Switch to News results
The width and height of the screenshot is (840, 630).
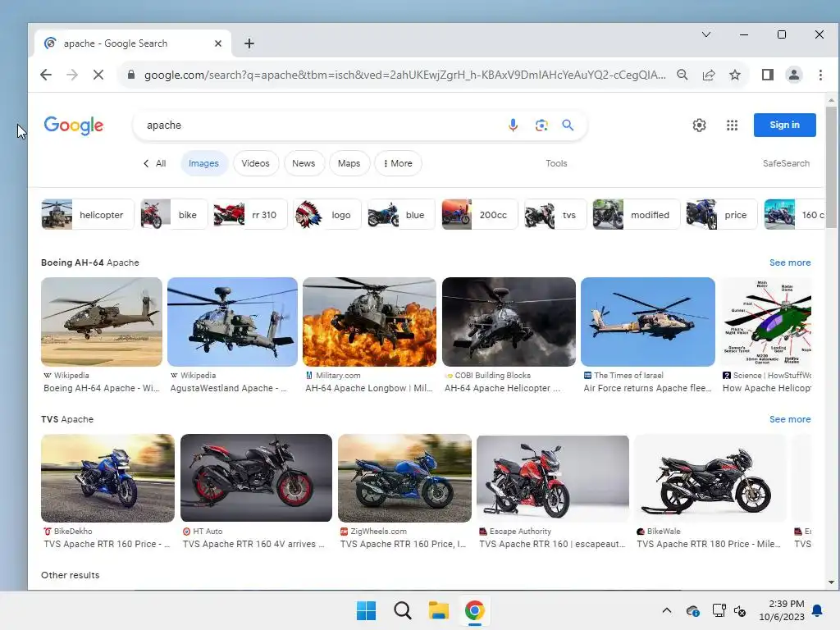pos(304,163)
